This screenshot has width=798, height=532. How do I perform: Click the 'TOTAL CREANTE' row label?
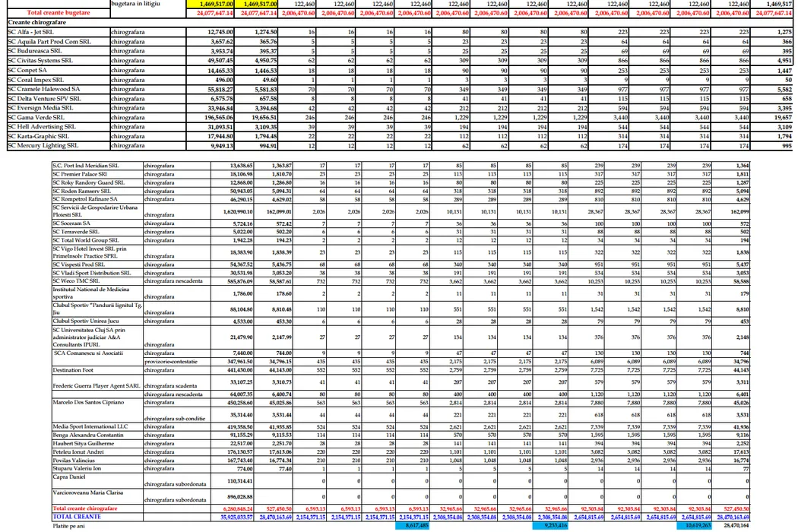75,517
